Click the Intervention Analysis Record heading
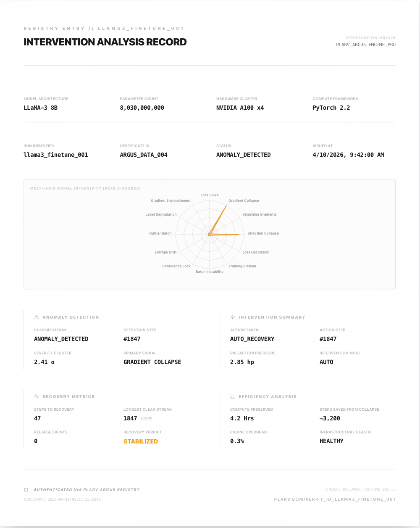The width and height of the screenshot is (420, 528). 105,42
